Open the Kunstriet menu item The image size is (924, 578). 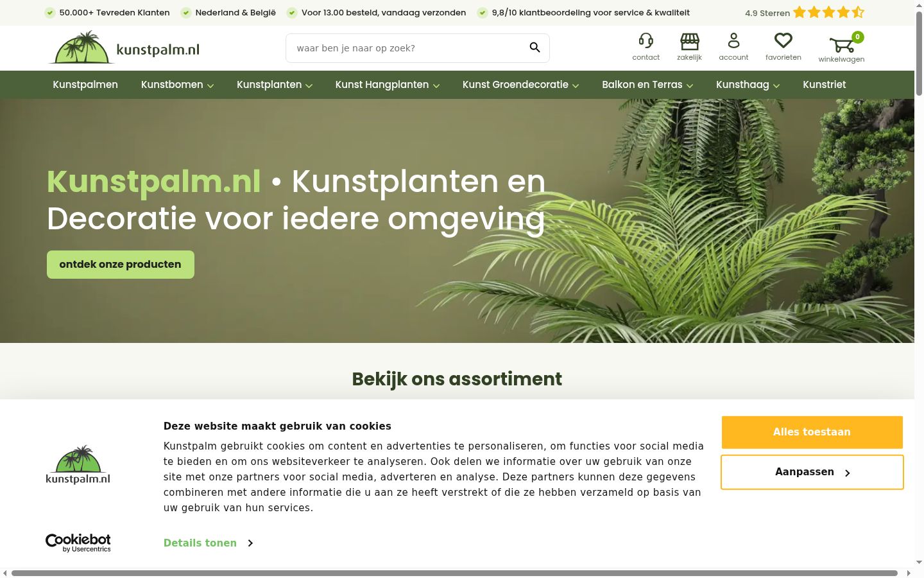click(x=824, y=85)
